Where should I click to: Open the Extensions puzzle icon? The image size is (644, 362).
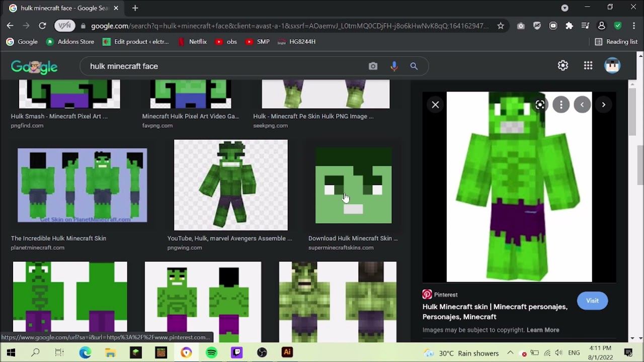[x=569, y=26]
